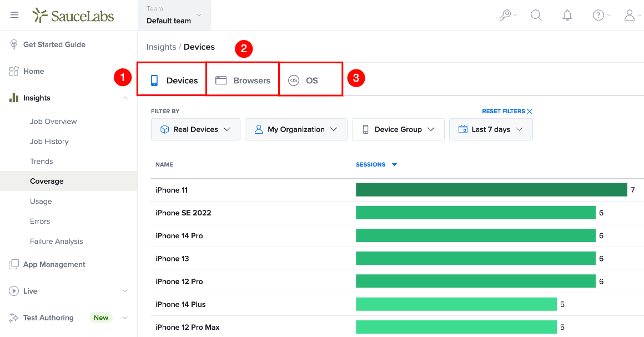Click the Home dashboard icon
Image resolution: width=644 pixels, height=337 pixels.
pos(13,71)
